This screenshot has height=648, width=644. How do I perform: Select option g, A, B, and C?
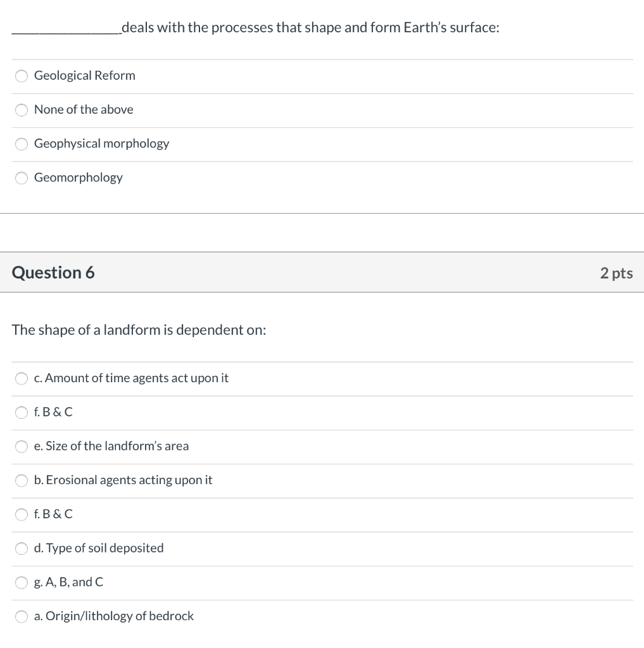click(68, 582)
